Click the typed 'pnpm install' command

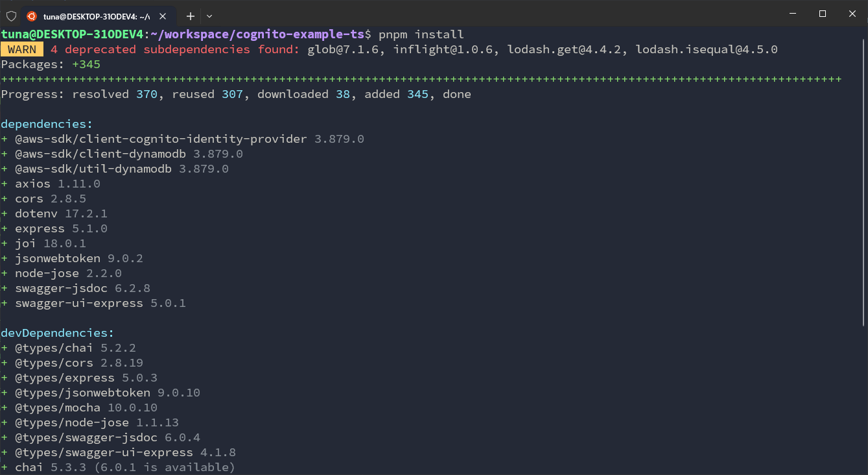pyautogui.click(x=421, y=34)
